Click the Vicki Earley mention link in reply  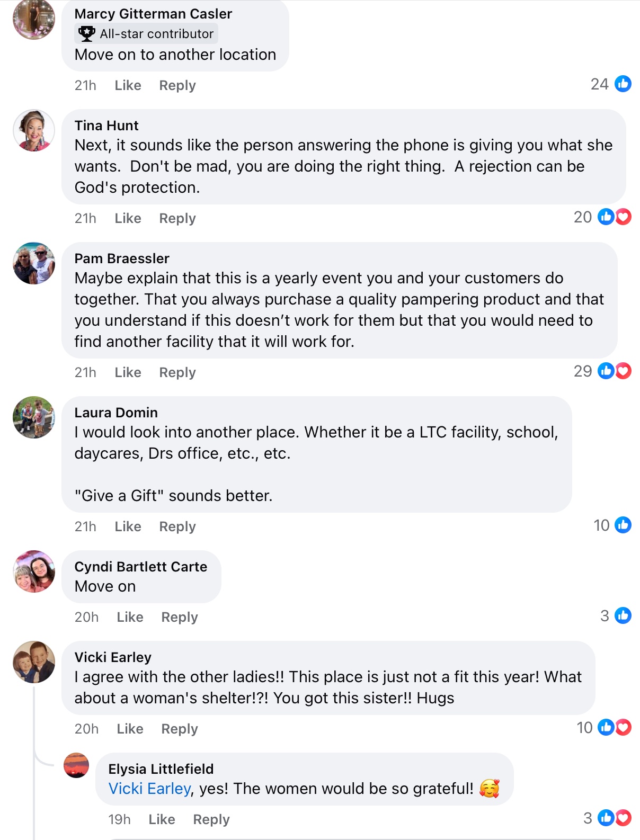(x=149, y=789)
